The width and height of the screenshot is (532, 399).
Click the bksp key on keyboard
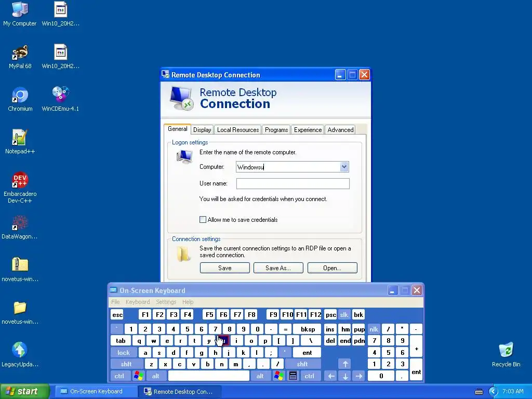click(308, 329)
